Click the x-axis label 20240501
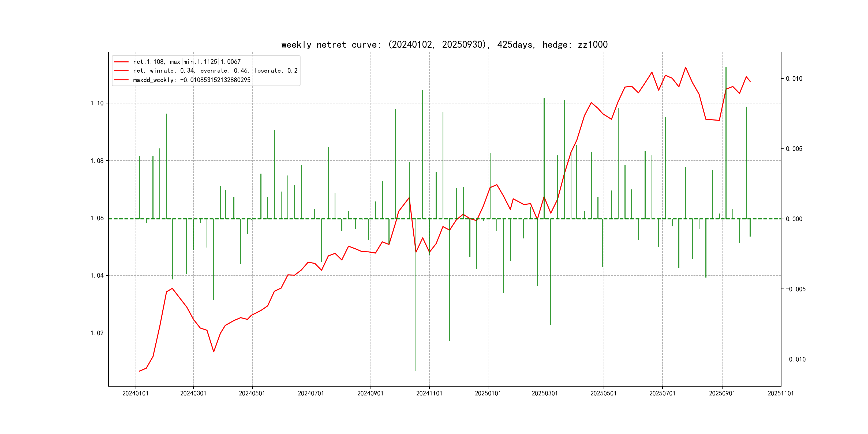Viewport: 868px width, 434px height. click(x=252, y=393)
